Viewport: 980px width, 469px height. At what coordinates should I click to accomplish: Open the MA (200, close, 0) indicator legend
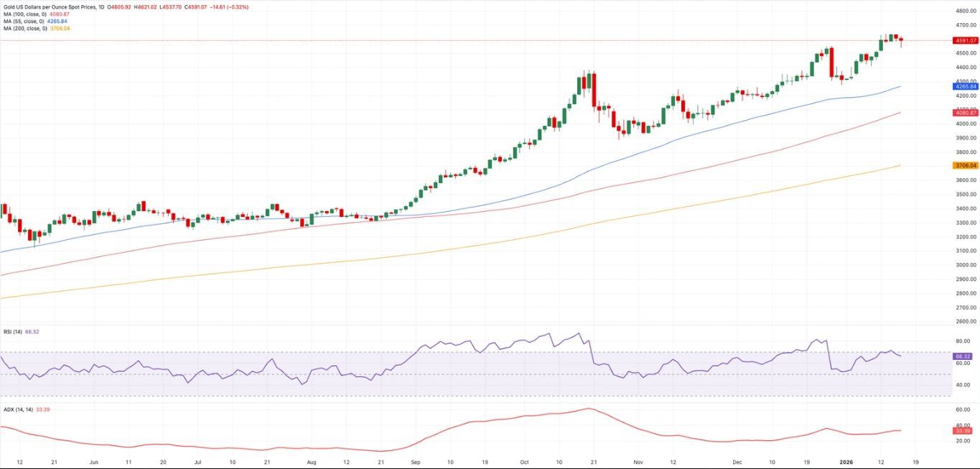pyautogui.click(x=24, y=28)
